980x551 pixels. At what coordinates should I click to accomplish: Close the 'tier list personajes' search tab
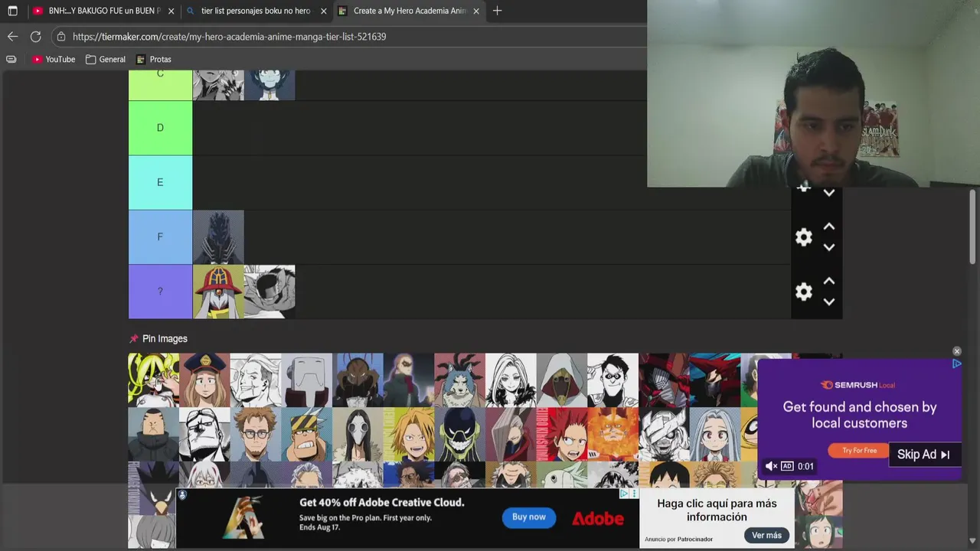(323, 11)
